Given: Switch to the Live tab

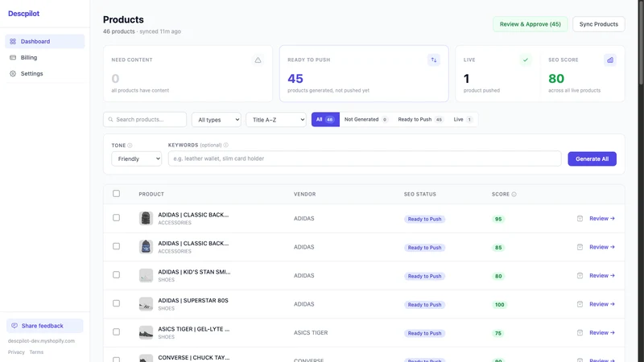Looking at the screenshot, I should pos(463,119).
